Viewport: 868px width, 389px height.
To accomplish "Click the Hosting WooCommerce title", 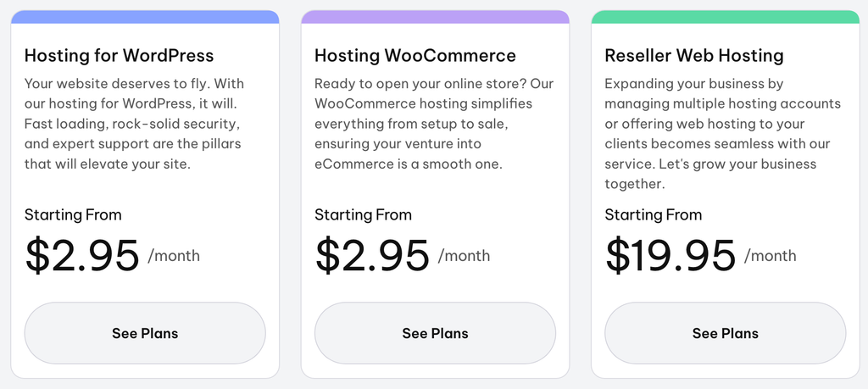I will click(x=415, y=55).
